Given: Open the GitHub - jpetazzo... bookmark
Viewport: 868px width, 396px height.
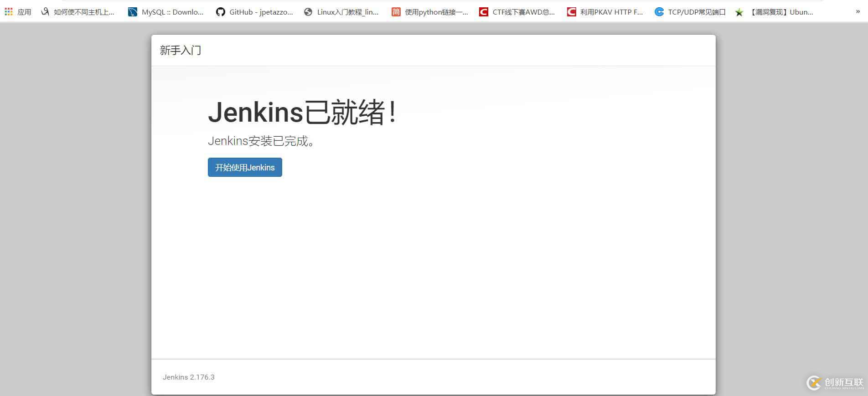Looking at the screenshot, I should pyautogui.click(x=261, y=12).
